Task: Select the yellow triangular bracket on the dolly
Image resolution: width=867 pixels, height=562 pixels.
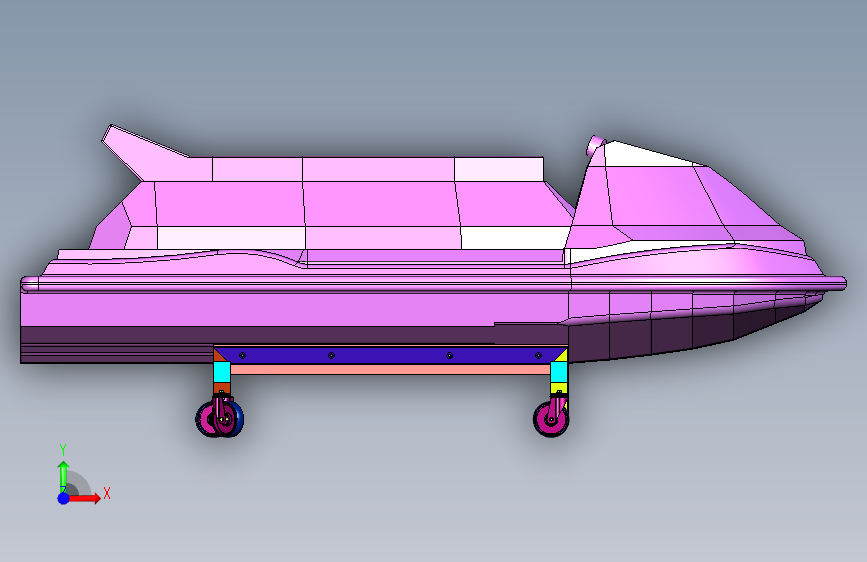Action: [x=561, y=355]
